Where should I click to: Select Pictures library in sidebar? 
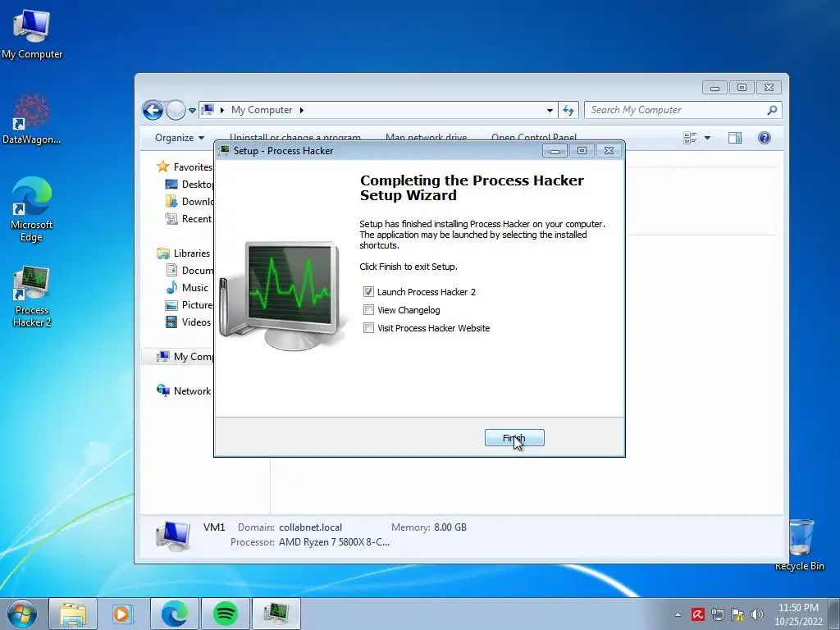[189, 305]
